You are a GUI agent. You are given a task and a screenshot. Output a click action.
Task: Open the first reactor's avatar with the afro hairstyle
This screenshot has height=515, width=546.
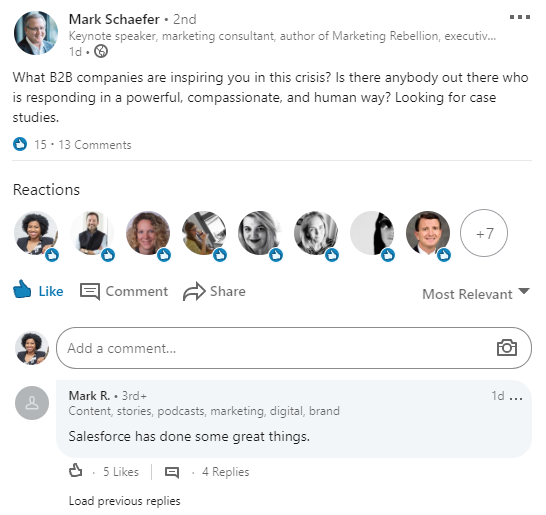[36, 233]
